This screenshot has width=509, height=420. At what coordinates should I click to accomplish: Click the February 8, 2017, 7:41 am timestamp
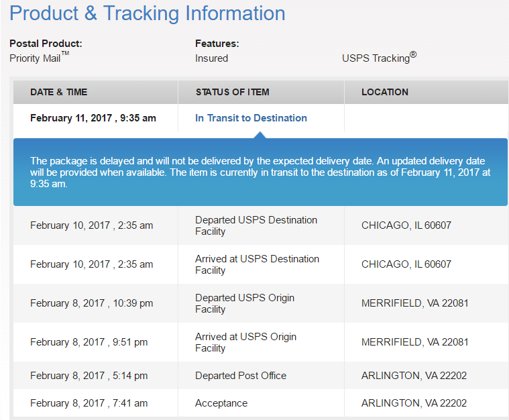[89, 403]
